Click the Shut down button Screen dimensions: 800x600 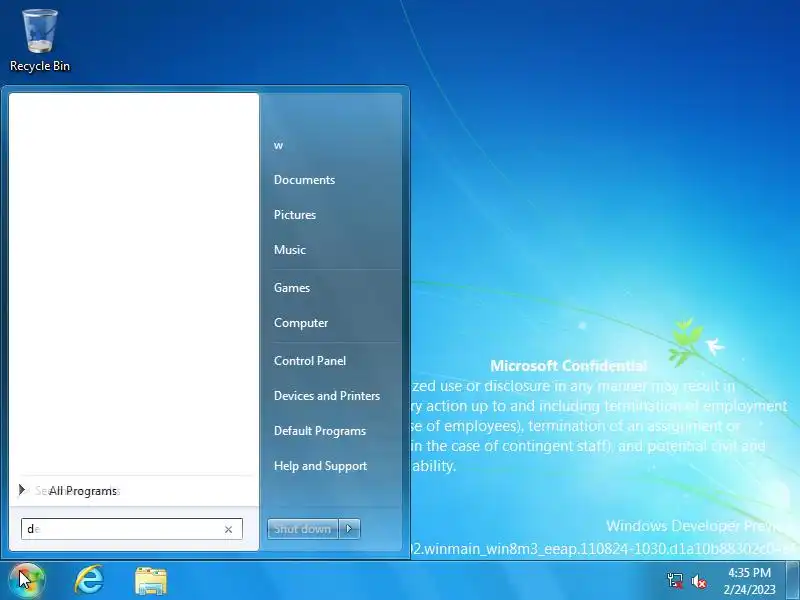[302, 529]
